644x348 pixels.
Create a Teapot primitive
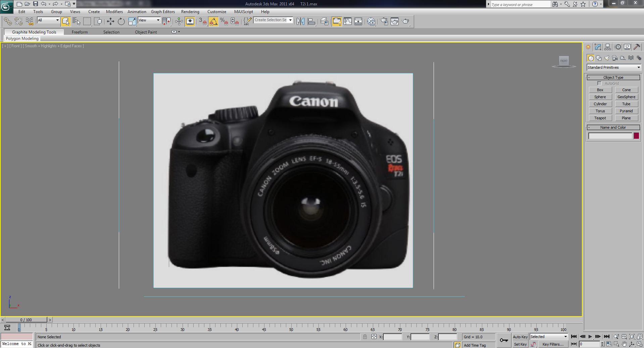(600, 118)
